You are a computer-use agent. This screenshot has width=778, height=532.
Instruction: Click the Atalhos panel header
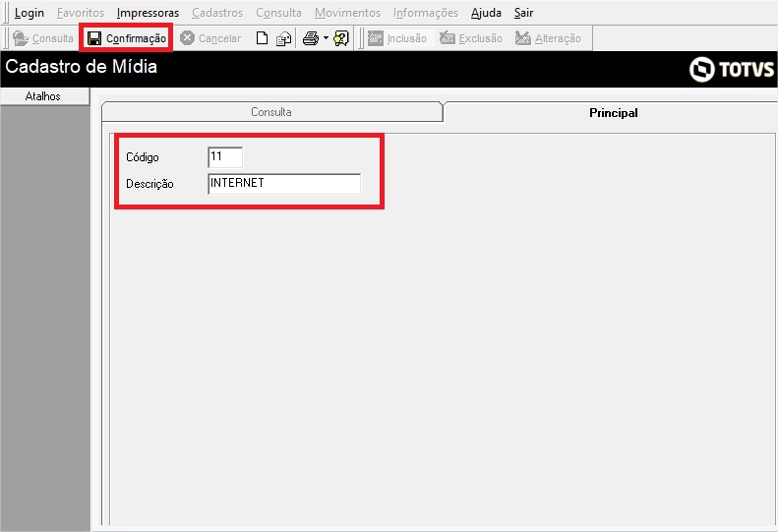[43, 96]
